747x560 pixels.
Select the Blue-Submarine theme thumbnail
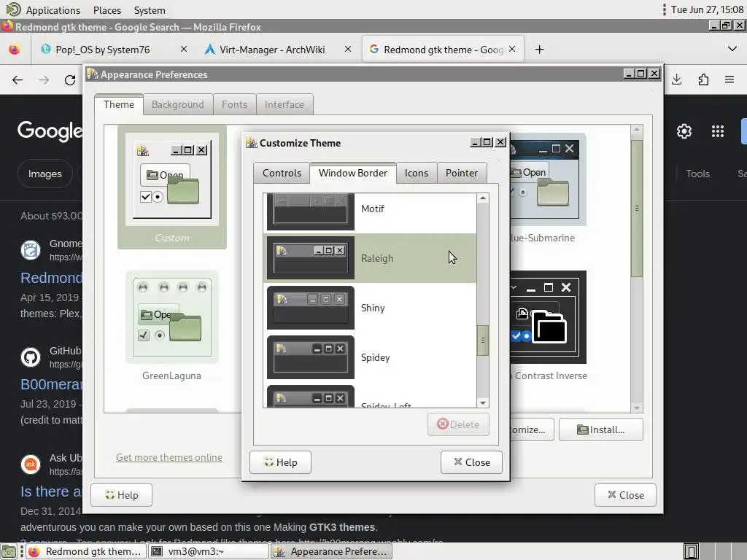(x=548, y=187)
